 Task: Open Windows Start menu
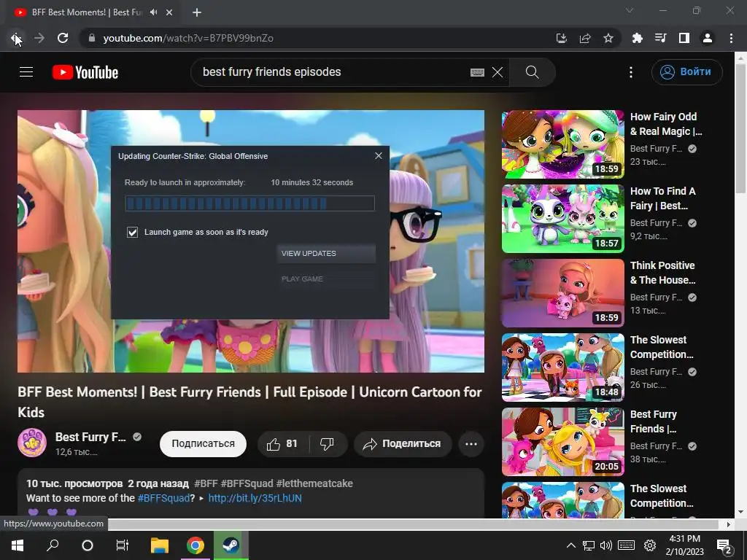[x=18, y=545]
